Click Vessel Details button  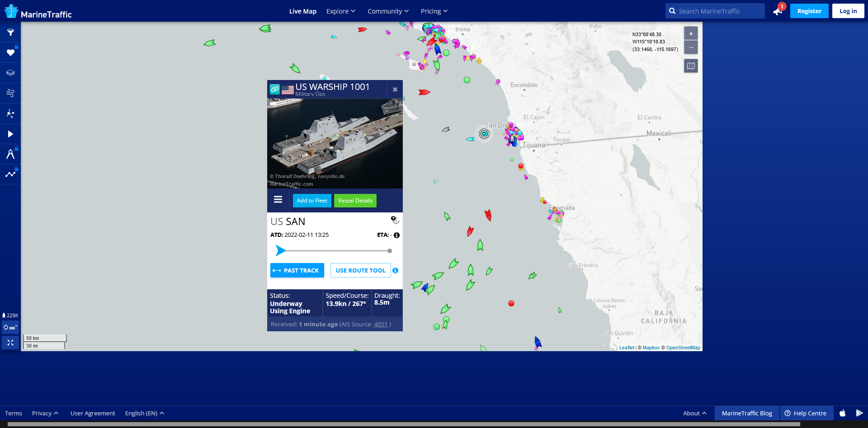[x=355, y=201]
